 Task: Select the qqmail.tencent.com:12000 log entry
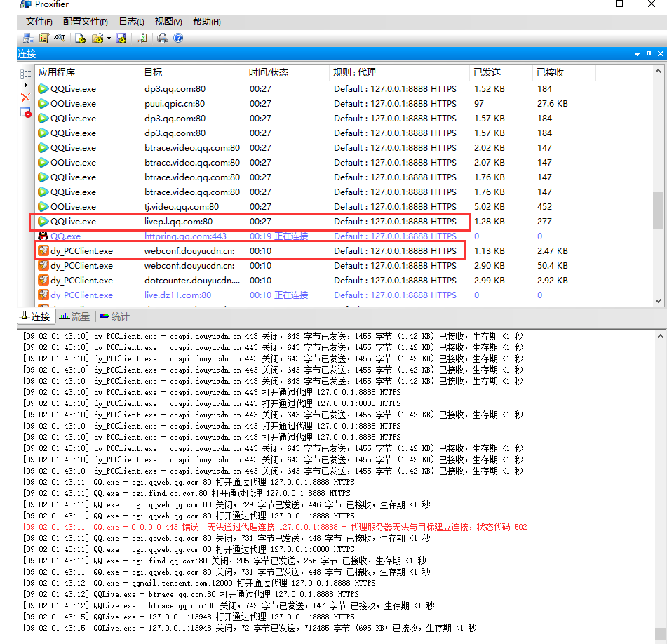tap(199, 583)
